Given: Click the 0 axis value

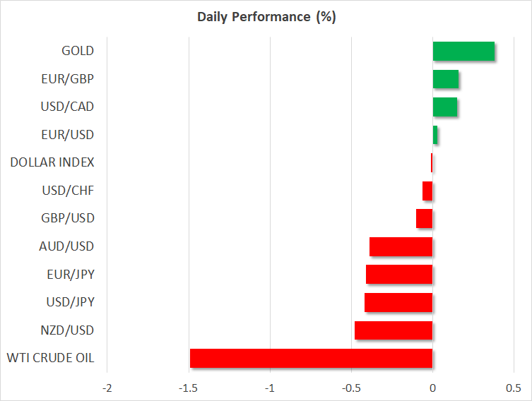Looking at the screenshot, I should [432, 388].
